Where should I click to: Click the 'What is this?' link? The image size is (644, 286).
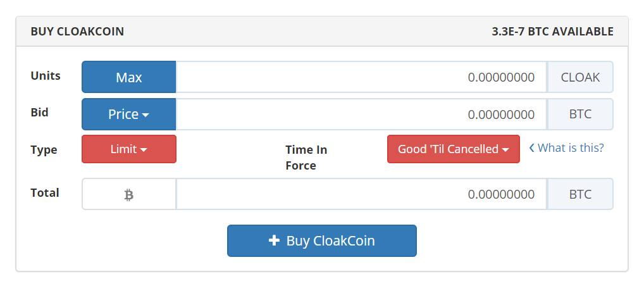(571, 148)
